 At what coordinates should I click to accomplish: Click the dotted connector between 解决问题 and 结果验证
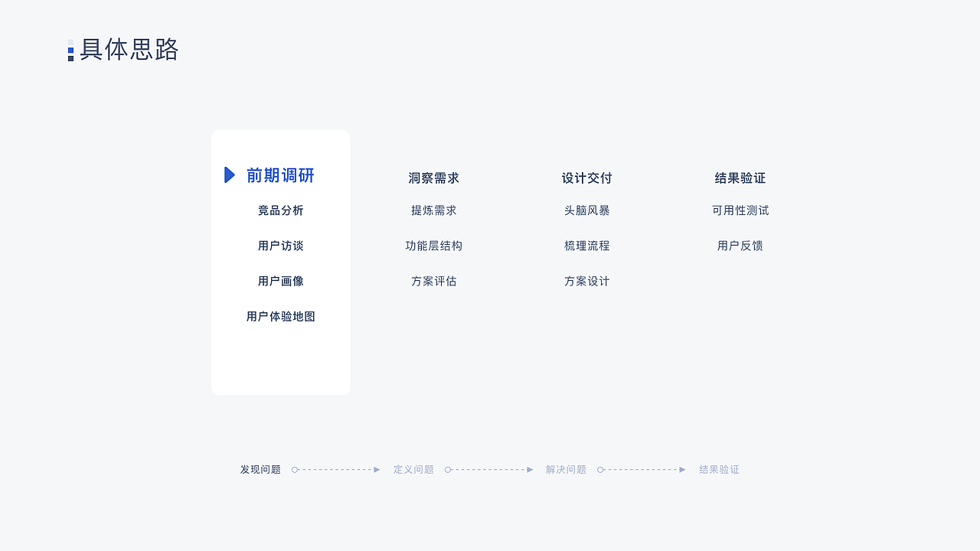(642, 469)
